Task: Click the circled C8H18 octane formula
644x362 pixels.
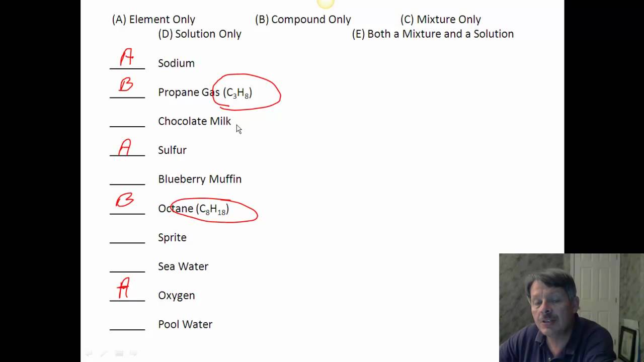Action: [x=213, y=209]
